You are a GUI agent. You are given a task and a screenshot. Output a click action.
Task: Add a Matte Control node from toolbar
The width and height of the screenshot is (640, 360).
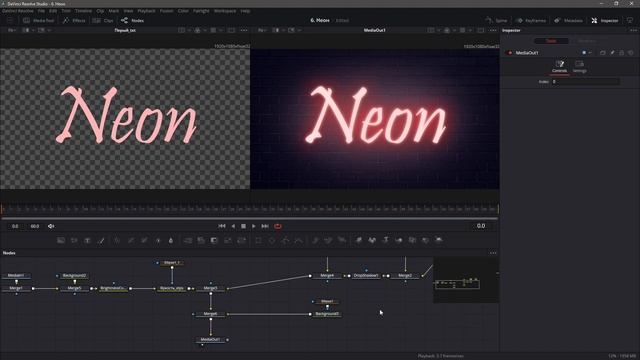point(214,240)
